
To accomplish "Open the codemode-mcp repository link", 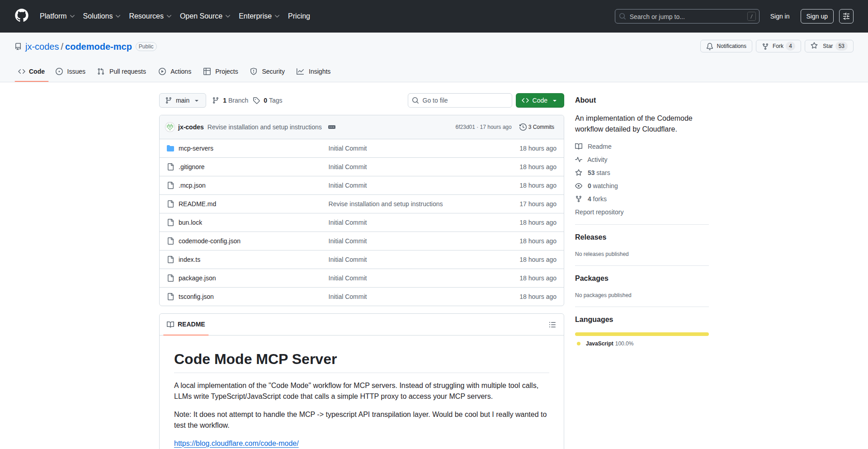I will coord(99,47).
